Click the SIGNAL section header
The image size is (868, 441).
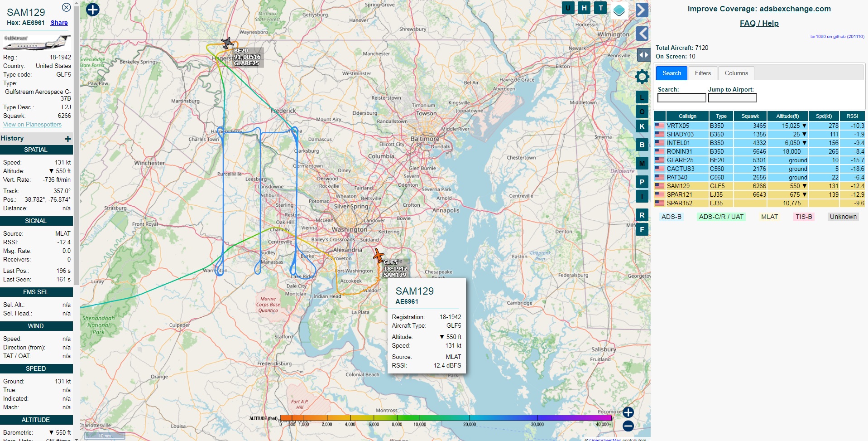coord(36,221)
